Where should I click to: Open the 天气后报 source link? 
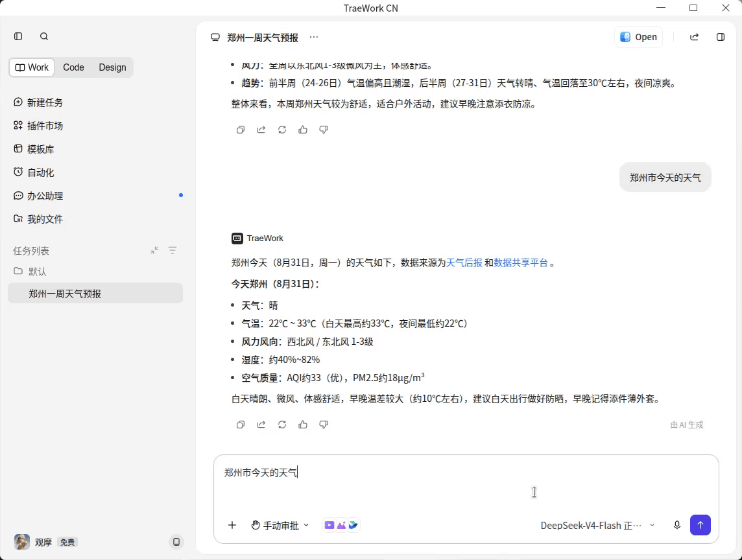tap(464, 263)
